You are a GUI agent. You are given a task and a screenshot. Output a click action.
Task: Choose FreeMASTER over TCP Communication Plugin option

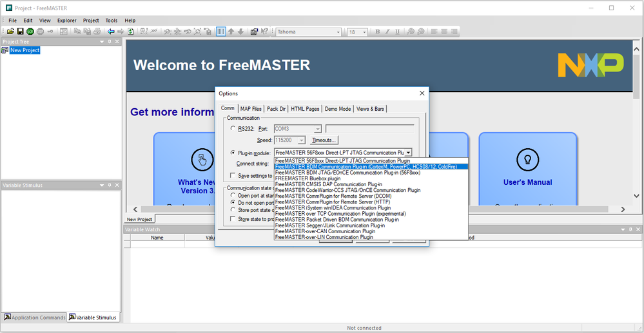[x=340, y=213]
